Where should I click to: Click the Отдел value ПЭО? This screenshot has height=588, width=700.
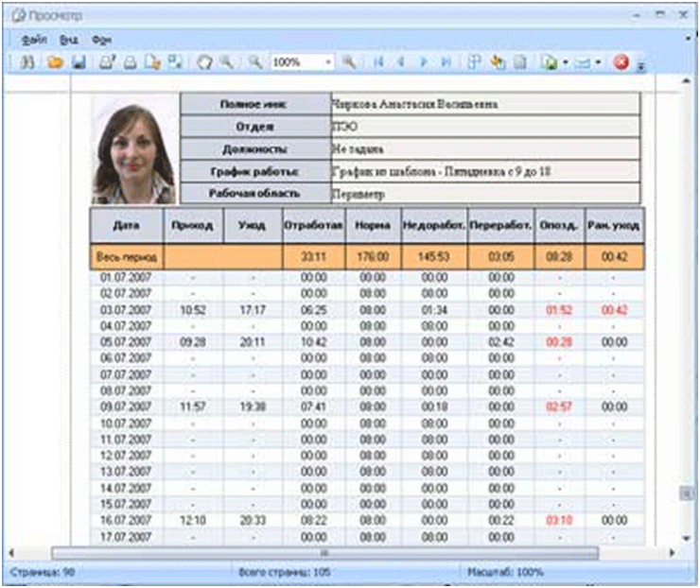click(344, 127)
